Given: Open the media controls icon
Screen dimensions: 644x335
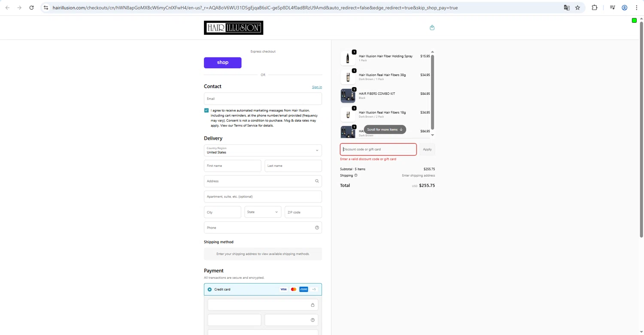Looking at the screenshot, I should [x=613, y=8].
